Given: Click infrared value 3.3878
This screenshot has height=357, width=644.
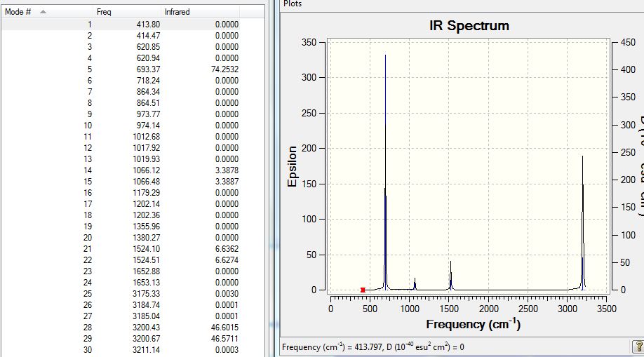Looking at the screenshot, I should point(227,170).
